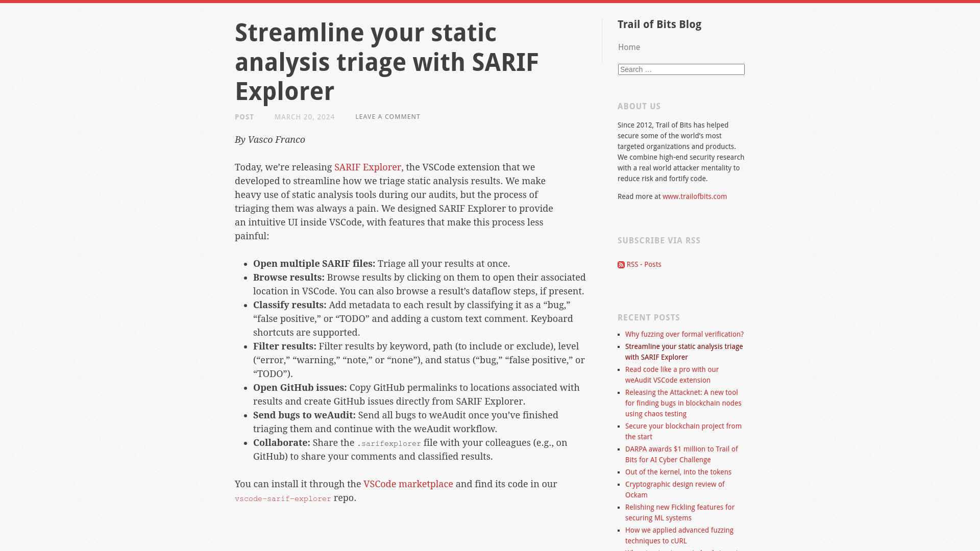
Task: Open the Trail of Bits Blog title link
Action: click(x=659, y=24)
